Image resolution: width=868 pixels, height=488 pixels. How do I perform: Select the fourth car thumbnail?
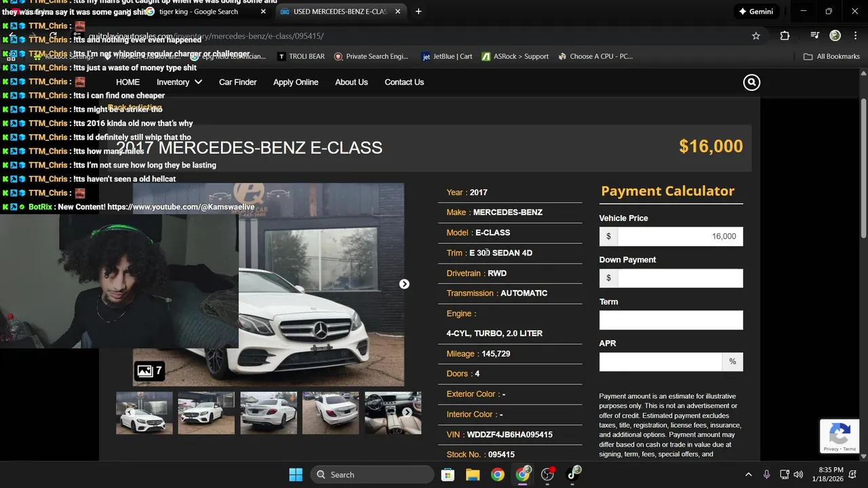(330, 413)
